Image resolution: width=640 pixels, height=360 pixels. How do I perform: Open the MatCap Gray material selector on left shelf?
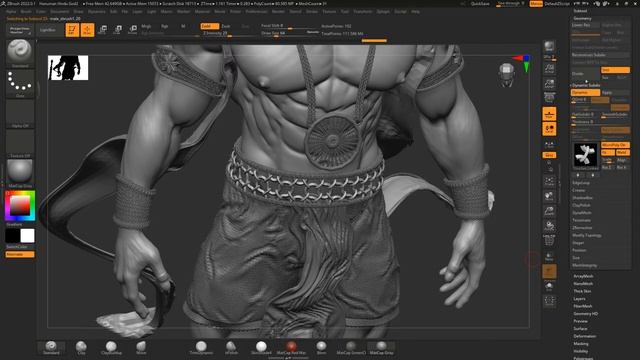20,173
